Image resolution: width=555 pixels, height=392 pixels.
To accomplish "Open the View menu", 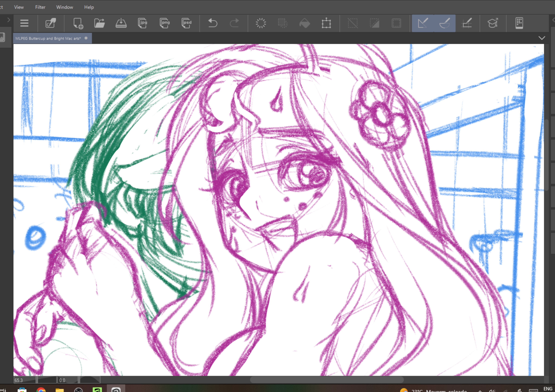I will click(x=19, y=7).
